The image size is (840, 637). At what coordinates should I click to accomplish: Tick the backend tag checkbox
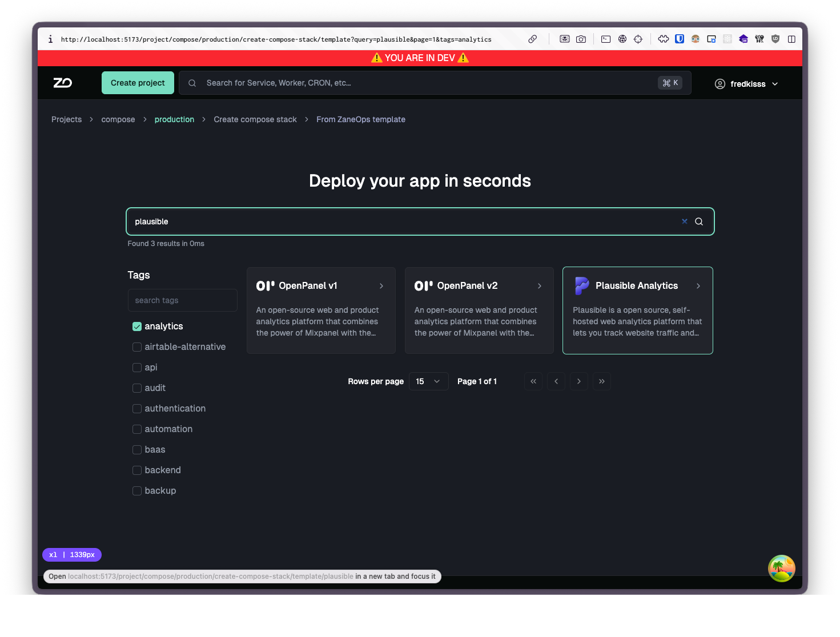point(137,470)
